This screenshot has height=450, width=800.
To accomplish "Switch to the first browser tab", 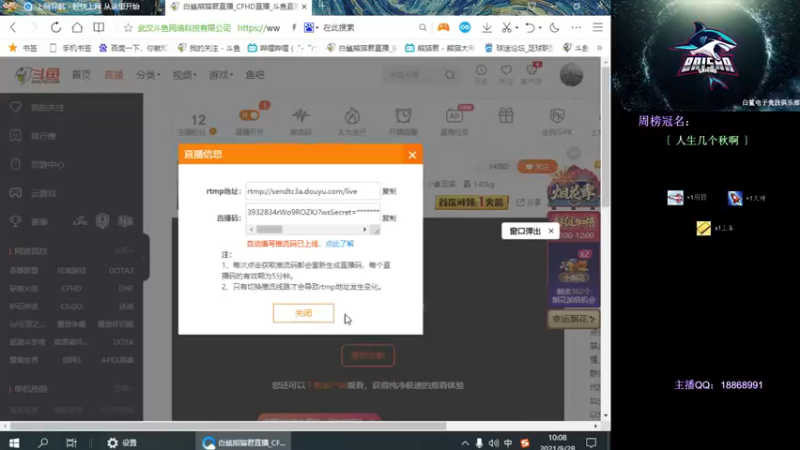I will click(82, 7).
